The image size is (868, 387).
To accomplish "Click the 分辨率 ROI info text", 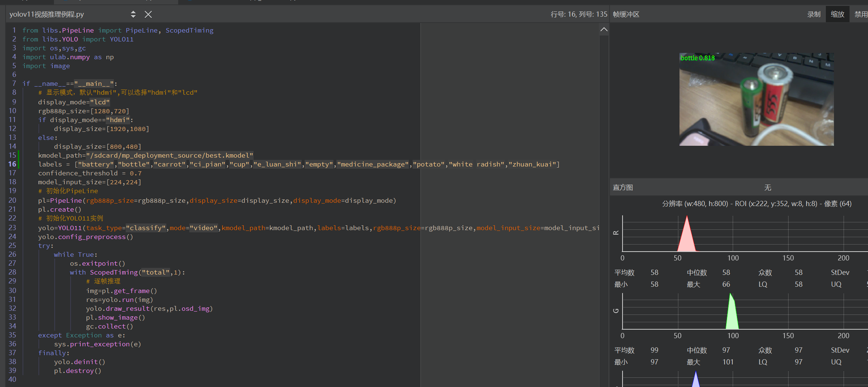I will tap(756, 204).
